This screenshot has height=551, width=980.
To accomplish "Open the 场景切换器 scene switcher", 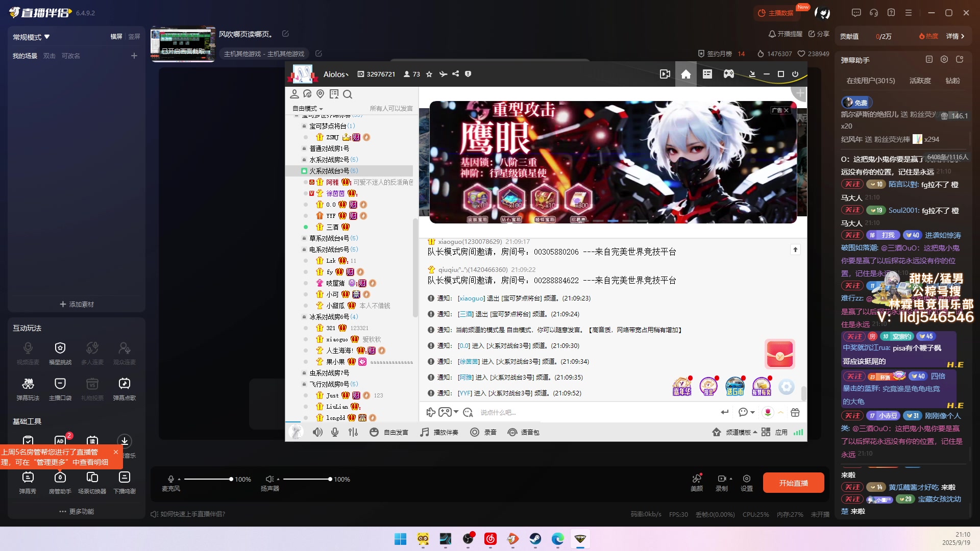I will point(92,482).
